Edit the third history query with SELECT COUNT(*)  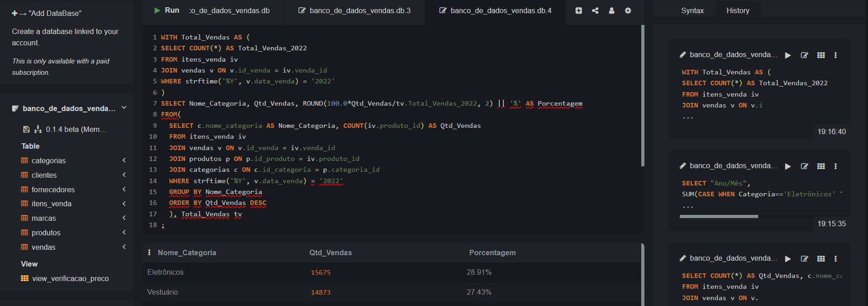click(x=805, y=259)
